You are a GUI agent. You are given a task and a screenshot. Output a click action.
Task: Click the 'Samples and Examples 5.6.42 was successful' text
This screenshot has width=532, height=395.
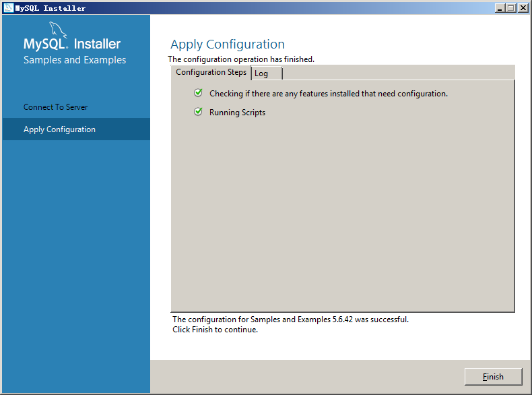[x=290, y=320]
